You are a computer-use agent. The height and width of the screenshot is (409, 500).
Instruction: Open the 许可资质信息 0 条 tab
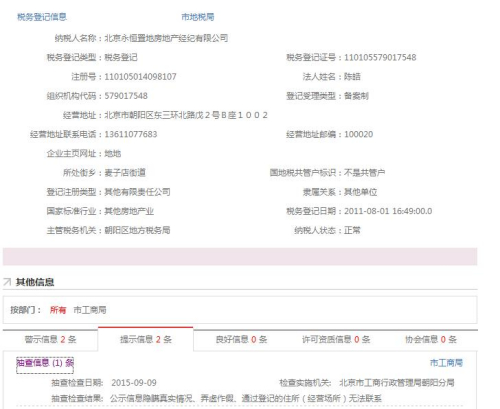(x=336, y=339)
